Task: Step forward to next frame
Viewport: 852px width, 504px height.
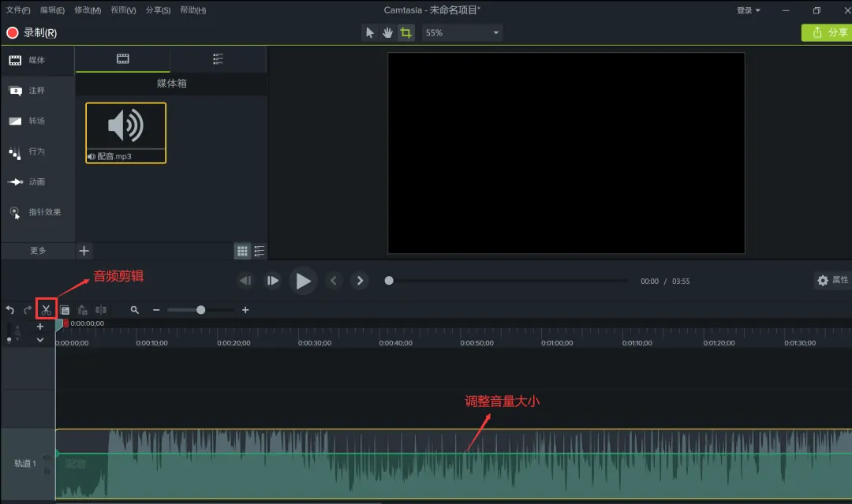Action: click(x=272, y=280)
